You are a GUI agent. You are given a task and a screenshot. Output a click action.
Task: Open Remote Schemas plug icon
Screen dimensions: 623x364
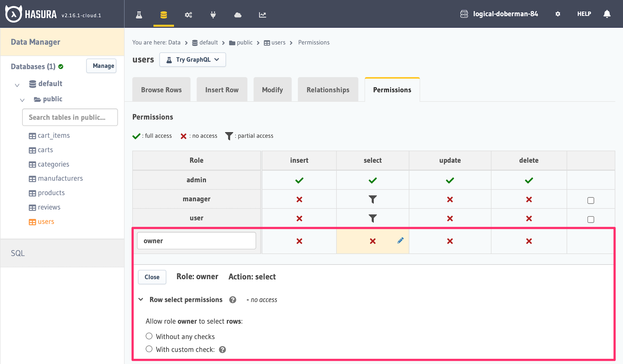pos(213,15)
